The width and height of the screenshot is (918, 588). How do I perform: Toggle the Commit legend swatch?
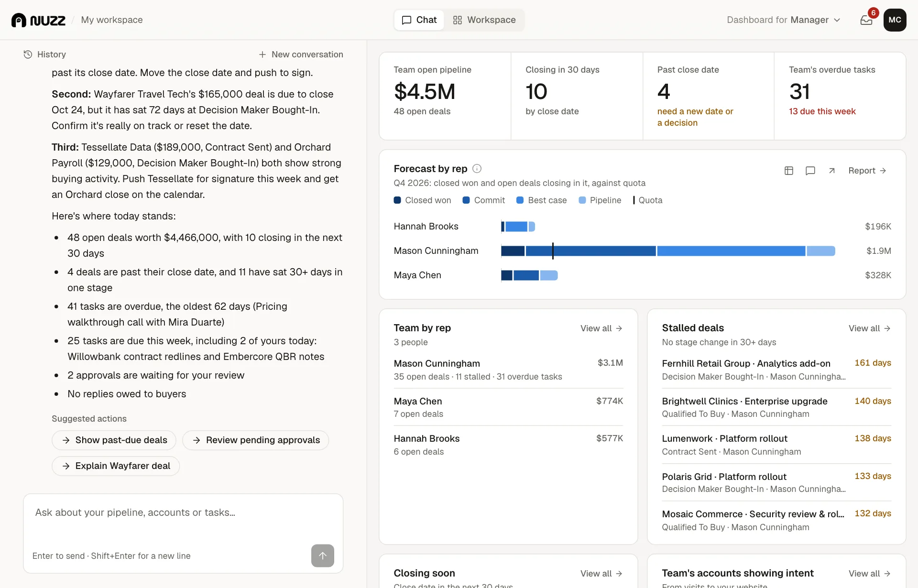pos(466,200)
